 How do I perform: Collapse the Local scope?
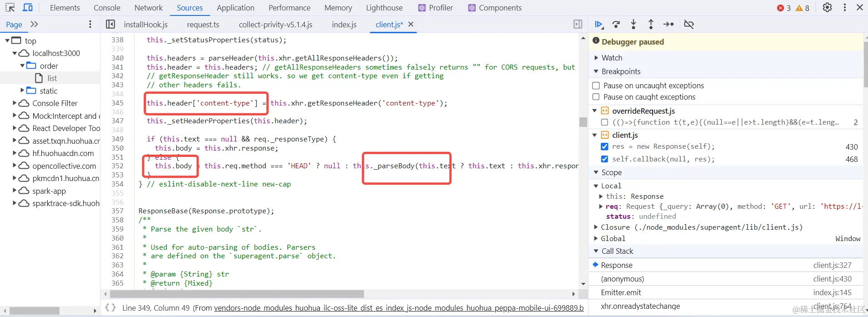tap(596, 186)
